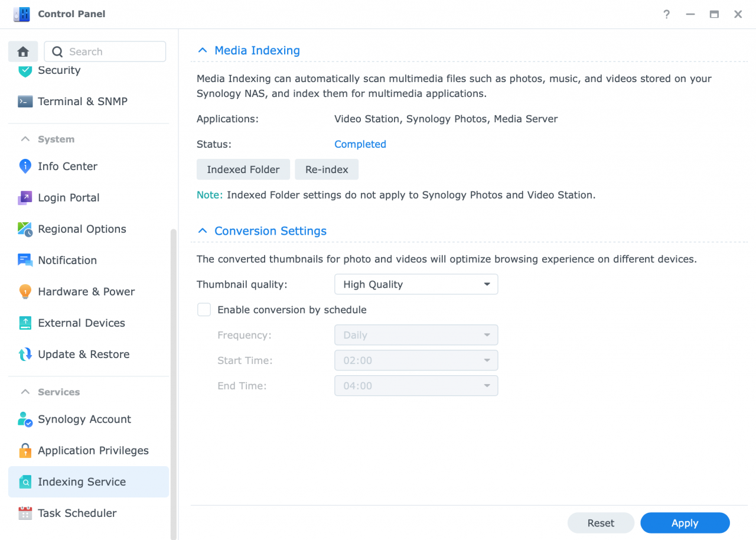
Task: Collapse the Media Indexing section
Action: [202, 50]
